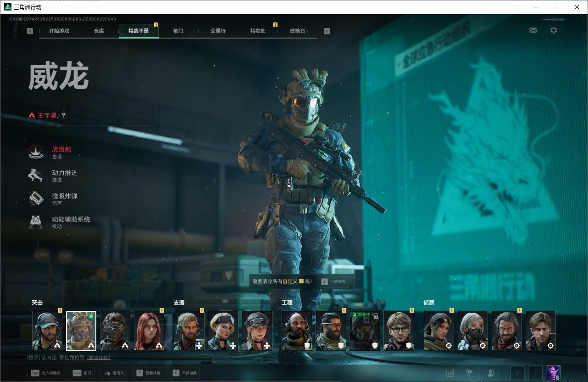Select the masked white-haired 侦察 operator
588x382 pixels.
pyautogui.click(x=472, y=331)
